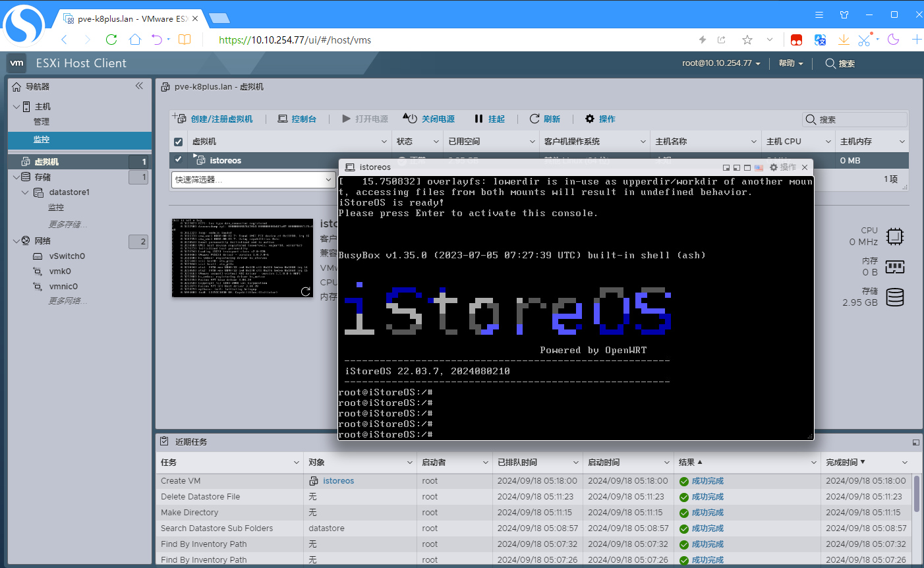Click the 刷新 refresh button
Screen dimensions: 924x568
tap(544, 119)
